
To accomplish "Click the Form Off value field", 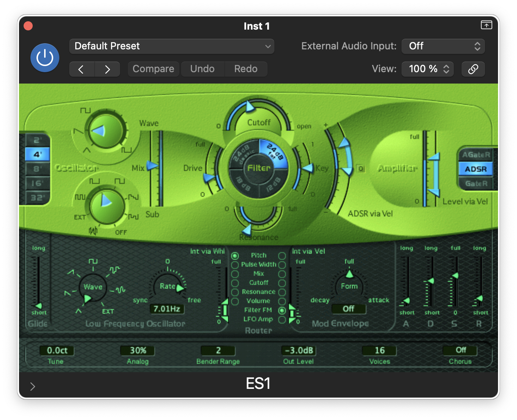I will click(x=349, y=309).
